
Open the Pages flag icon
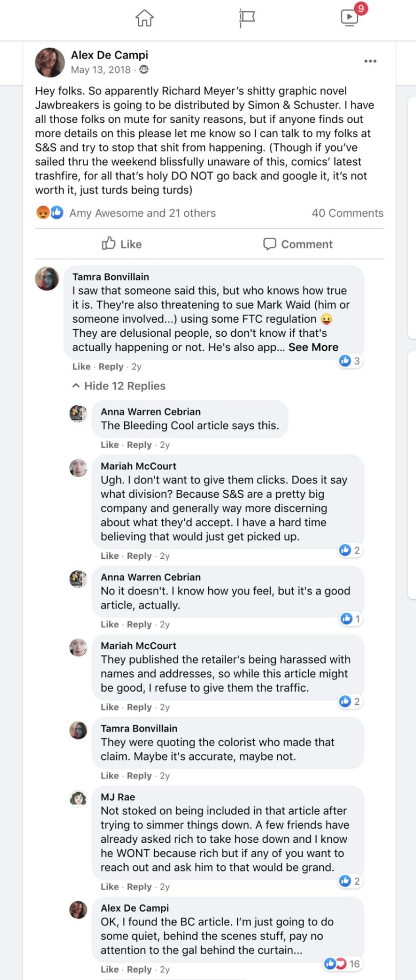click(247, 18)
